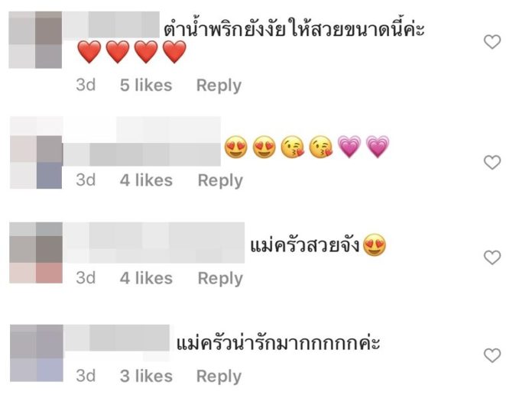The image size is (532, 395).
Task: Tap heart icon beside the emoji-only comment
Action: [x=492, y=163]
